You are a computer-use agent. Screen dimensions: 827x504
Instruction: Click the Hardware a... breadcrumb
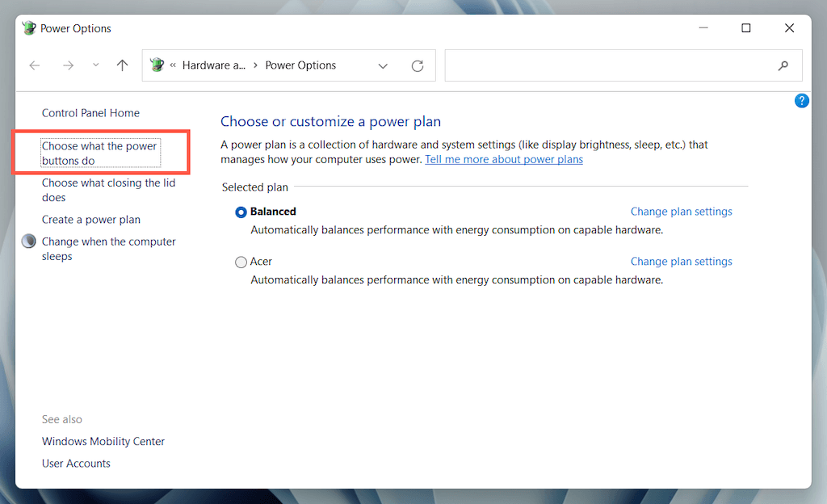click(x=213, y=65)
